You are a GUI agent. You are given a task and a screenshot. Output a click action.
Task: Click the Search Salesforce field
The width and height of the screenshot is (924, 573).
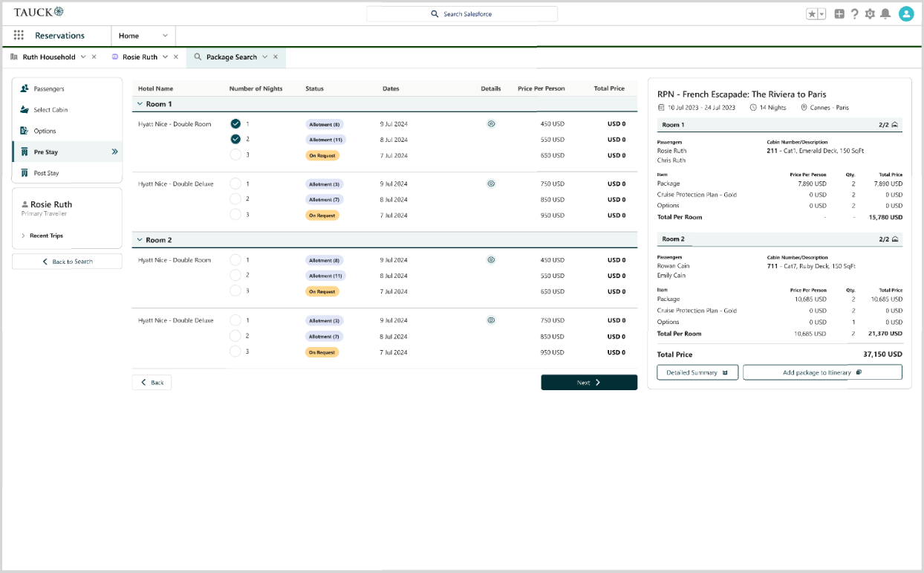[x=461, y=14]
